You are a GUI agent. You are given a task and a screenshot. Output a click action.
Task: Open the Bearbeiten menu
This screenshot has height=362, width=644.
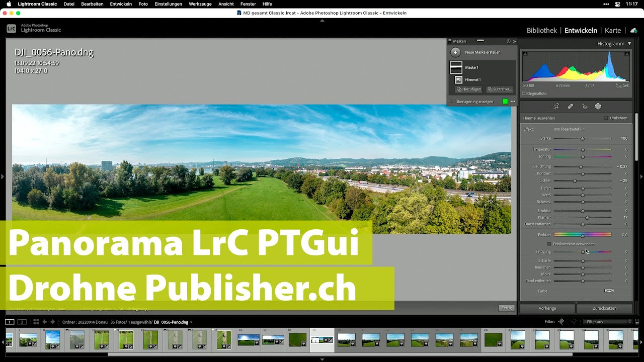(92, 4)
